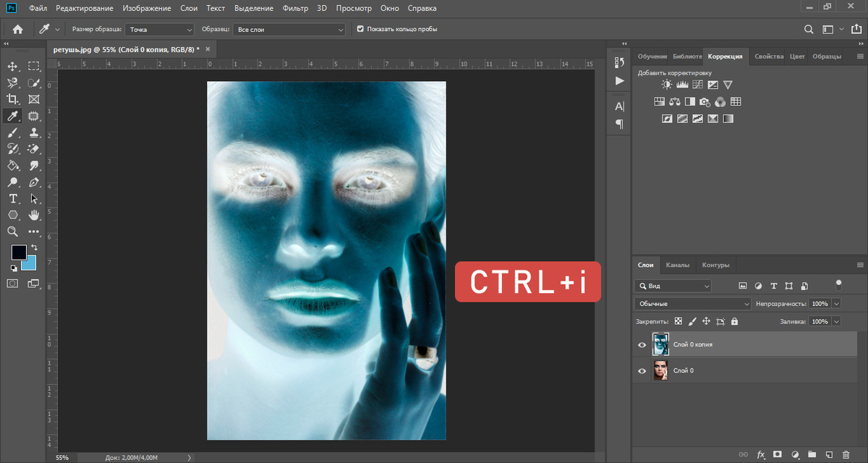
Task: Delete layer with trash icon
Action: click(846, 455)
